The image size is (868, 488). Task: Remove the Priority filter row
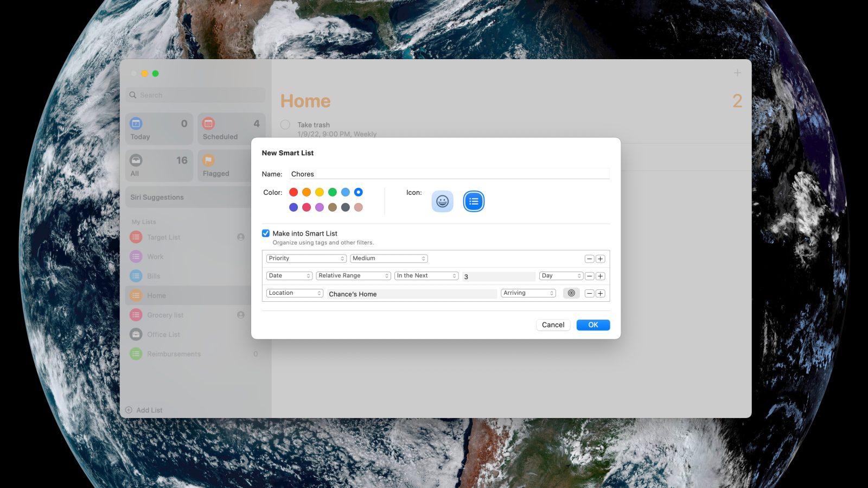click(589, 259)
